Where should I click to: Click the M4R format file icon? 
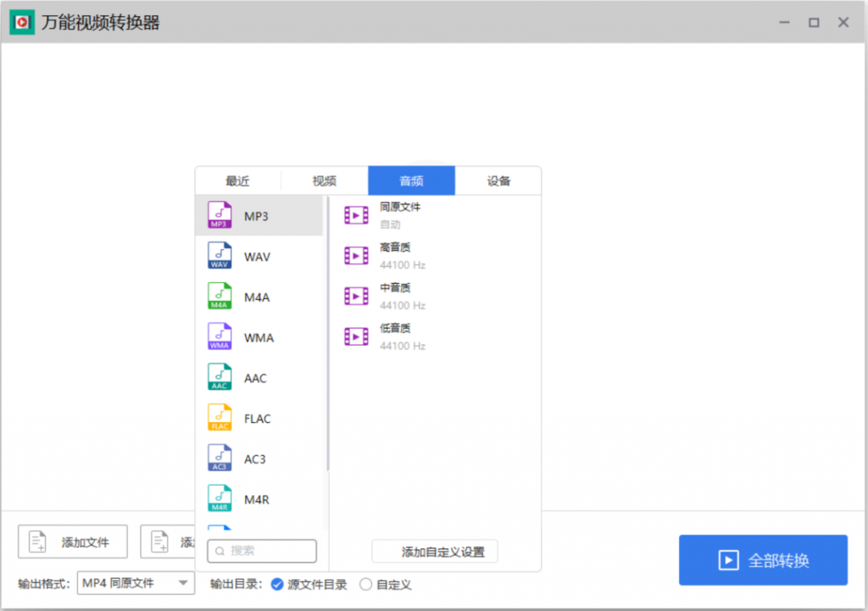(x=220, y=498)
